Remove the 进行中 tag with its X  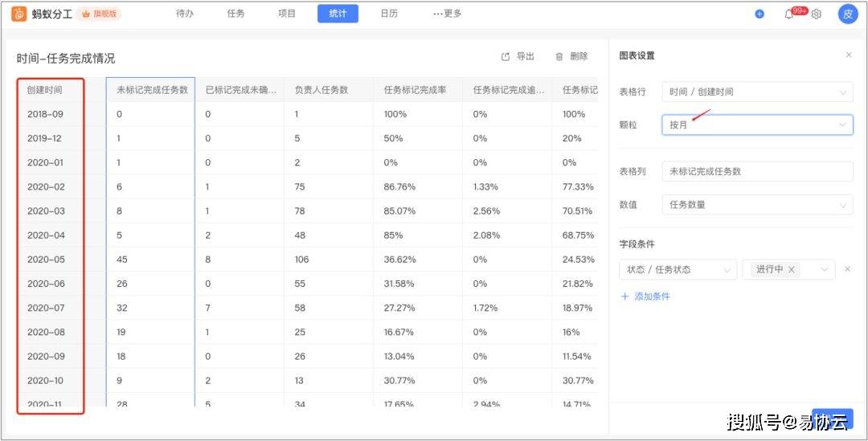point(792,270)
